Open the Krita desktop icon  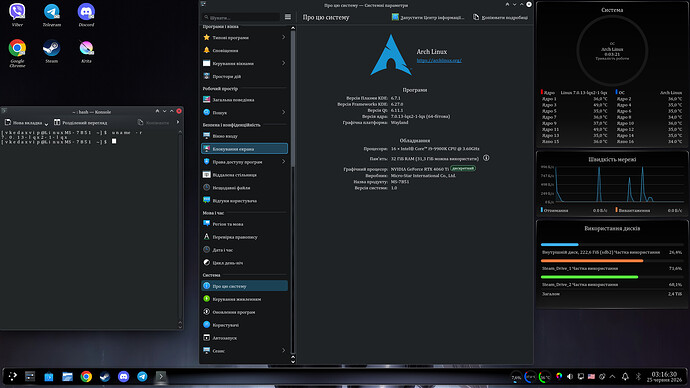86,51
